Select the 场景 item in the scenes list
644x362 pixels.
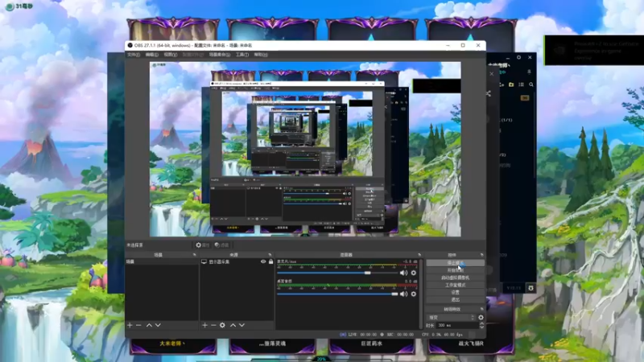pos(162,261)
